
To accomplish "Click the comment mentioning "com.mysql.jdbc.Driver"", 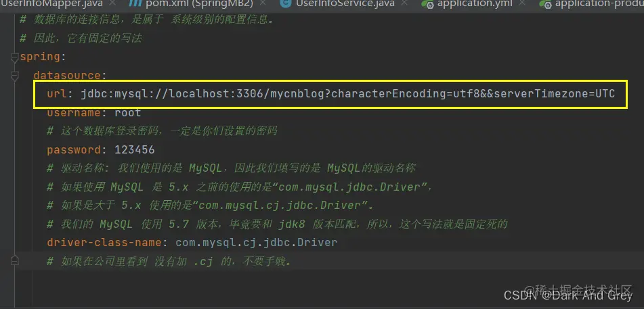I will click(240, 187).
